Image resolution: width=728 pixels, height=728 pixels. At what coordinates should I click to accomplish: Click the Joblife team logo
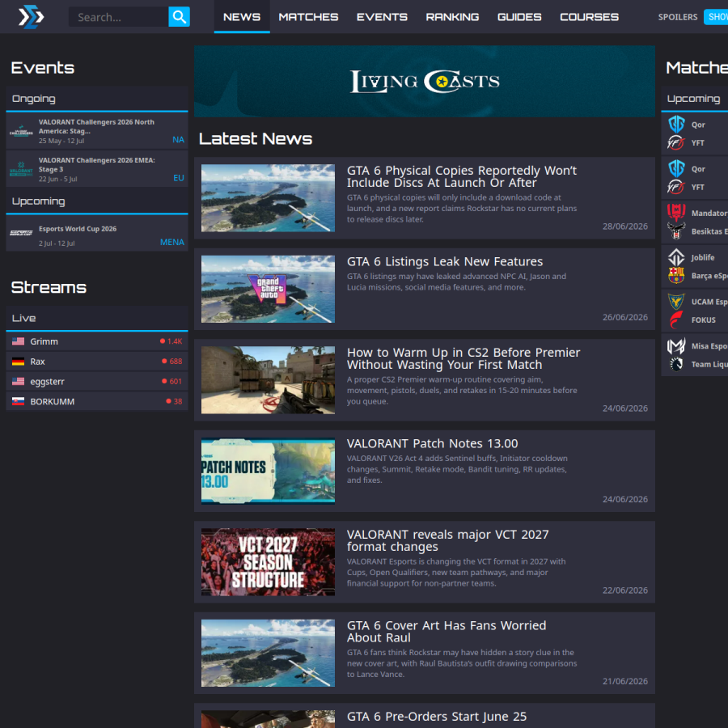click(676, 257)
